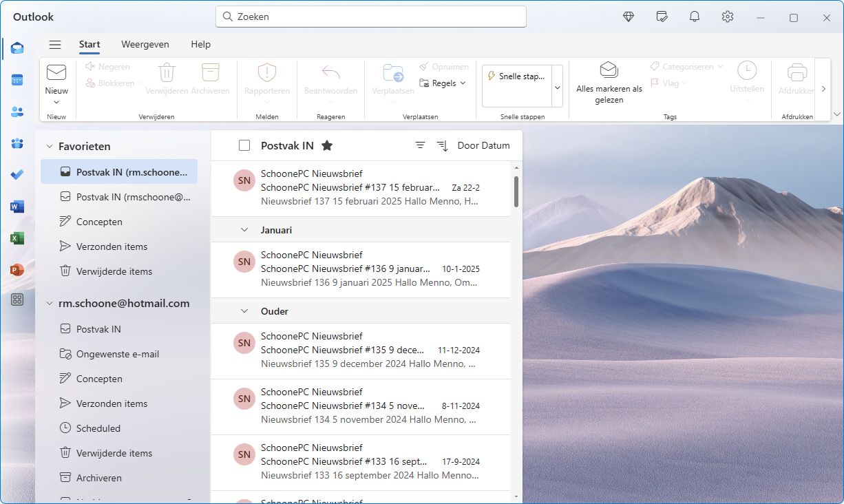Open ribbon display options chevron
This screenshot has width=844, height=504.
point(837,114)
